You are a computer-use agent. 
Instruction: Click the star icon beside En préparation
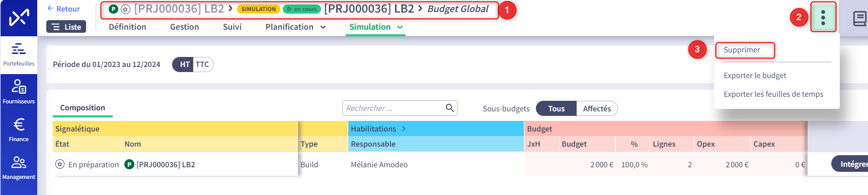click(x=60, y=164)
